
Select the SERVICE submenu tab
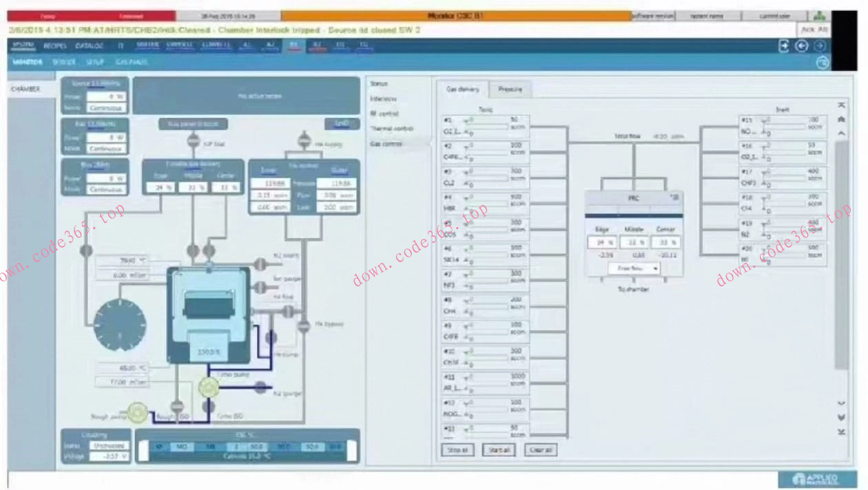pyautogui.click(x=64, y=62)
